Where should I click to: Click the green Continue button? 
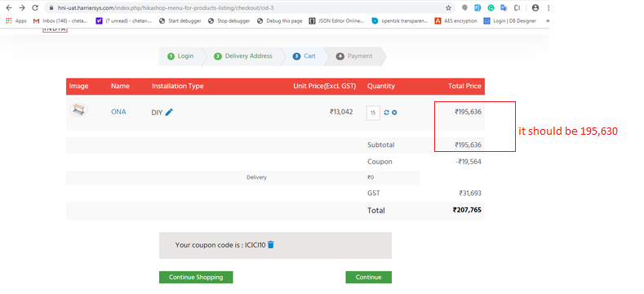pyautogui.click(x=368, y=277)
